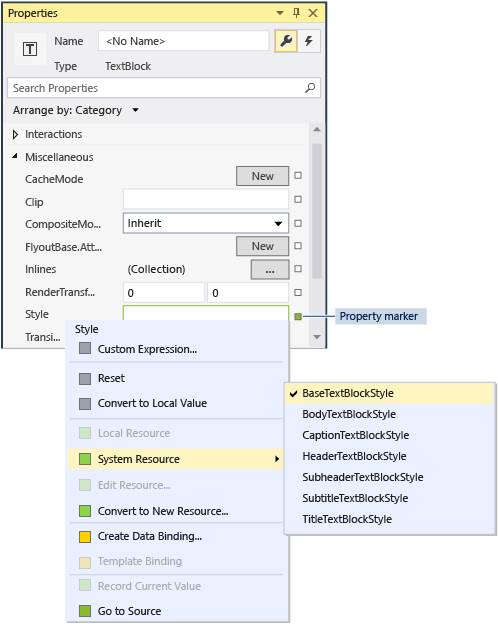The width and height of the screenshot is (498, 624).
Task: Expand the Interactions category
Action: click(x=15, y=135)
